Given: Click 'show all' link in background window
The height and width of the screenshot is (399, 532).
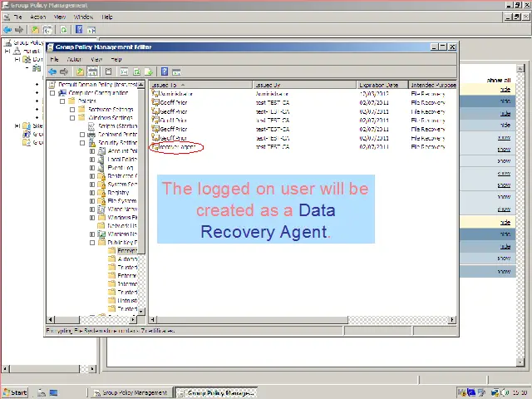Looking at the screenshot, I should (x=499, y=81).
